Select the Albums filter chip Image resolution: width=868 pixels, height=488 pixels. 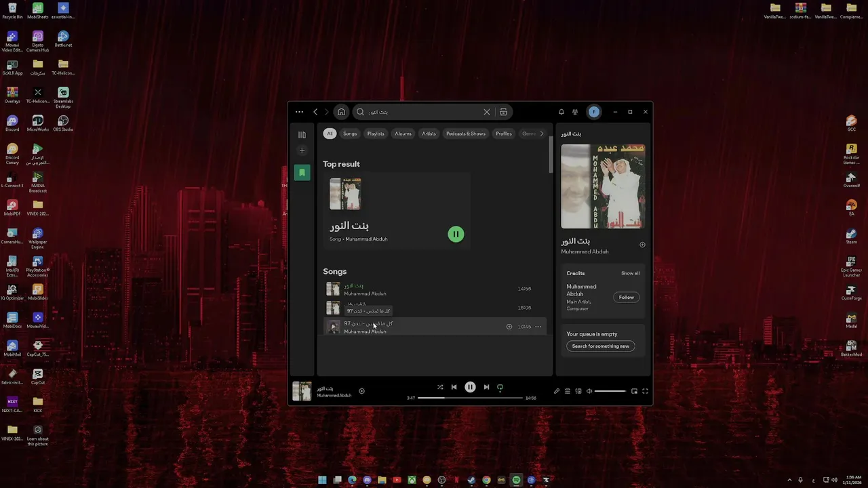(x=403, y=134)
